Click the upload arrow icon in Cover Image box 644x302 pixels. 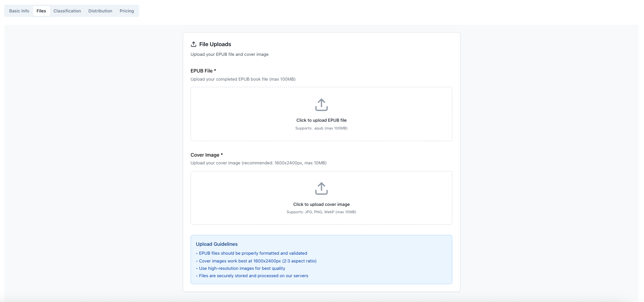321,188
